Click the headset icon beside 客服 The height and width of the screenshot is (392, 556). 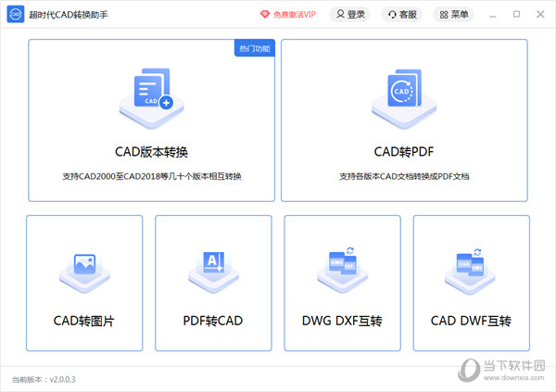point(392,15)
